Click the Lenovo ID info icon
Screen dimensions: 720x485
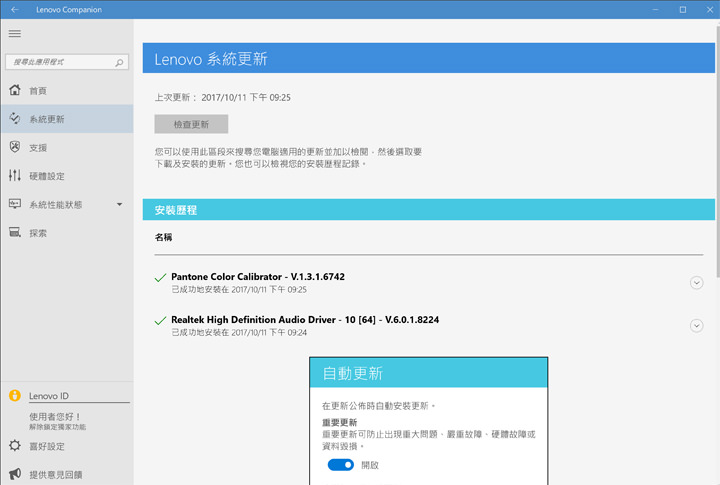click(x=14, y=396)
